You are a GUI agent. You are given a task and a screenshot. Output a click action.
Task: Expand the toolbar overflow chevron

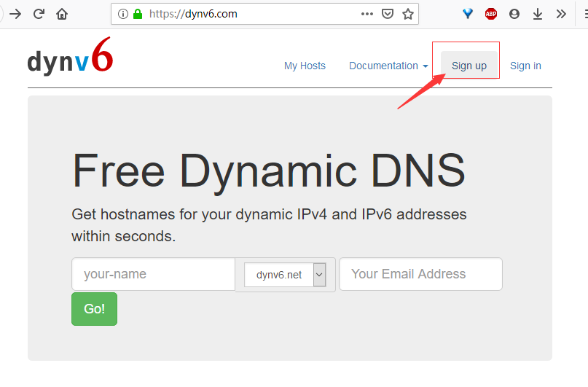point(560,14)
